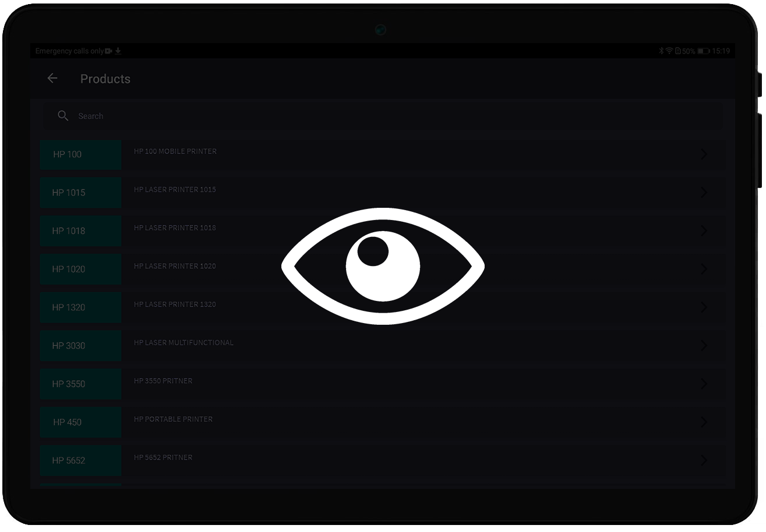Open chevron for HP 3550 PRITNER
This screenshot has height=532, width=766.
pos(704,384)
